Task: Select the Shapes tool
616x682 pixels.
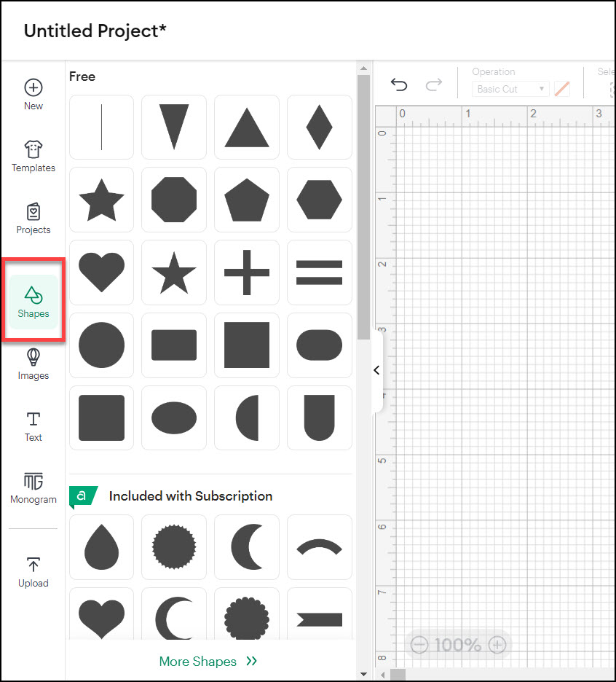Action: (x=33, y=299)
